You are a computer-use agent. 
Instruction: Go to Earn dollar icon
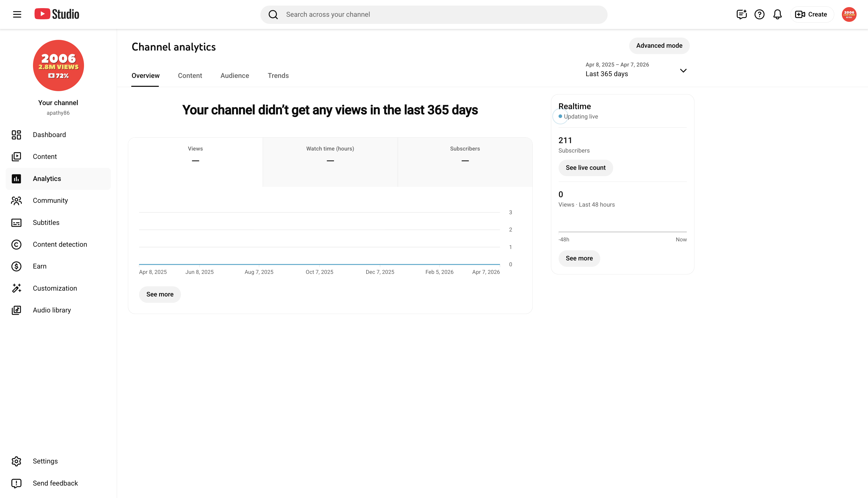(x=16, y=267)
